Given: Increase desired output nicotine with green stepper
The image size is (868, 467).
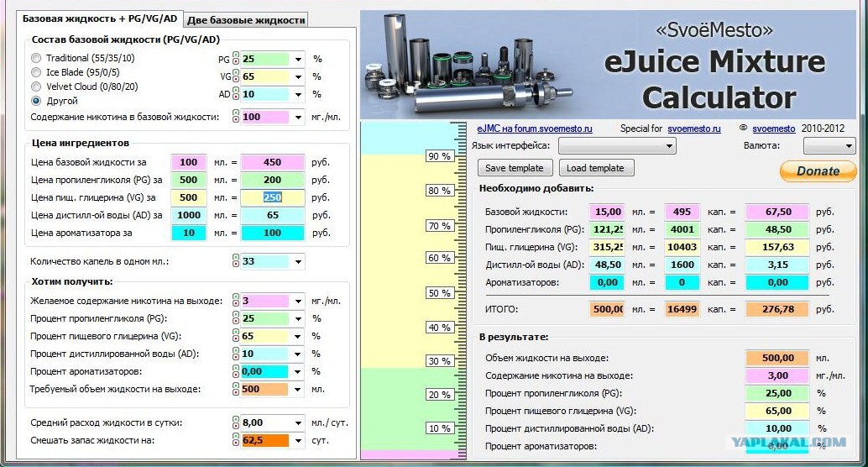Looking at the screenshot, I should click(236, 297).
